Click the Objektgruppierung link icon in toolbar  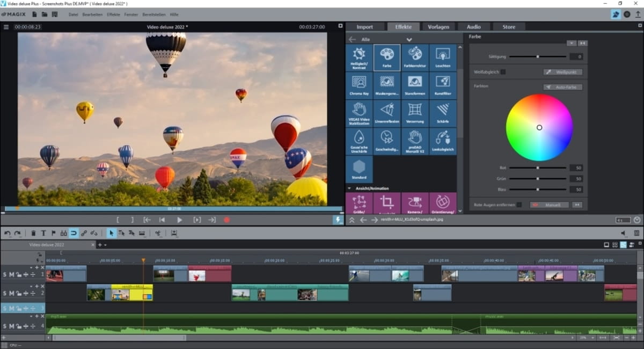click(84, 233)
